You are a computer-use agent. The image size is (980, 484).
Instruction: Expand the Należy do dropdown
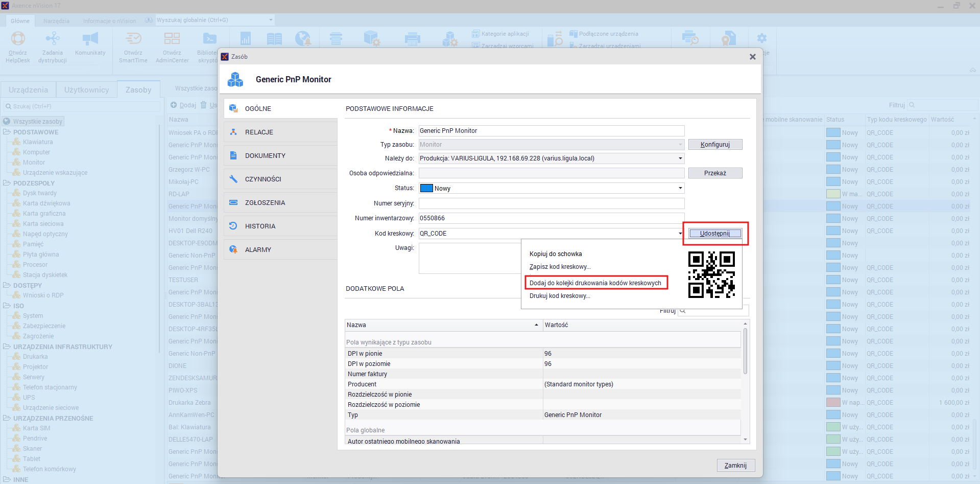[680, 158]
